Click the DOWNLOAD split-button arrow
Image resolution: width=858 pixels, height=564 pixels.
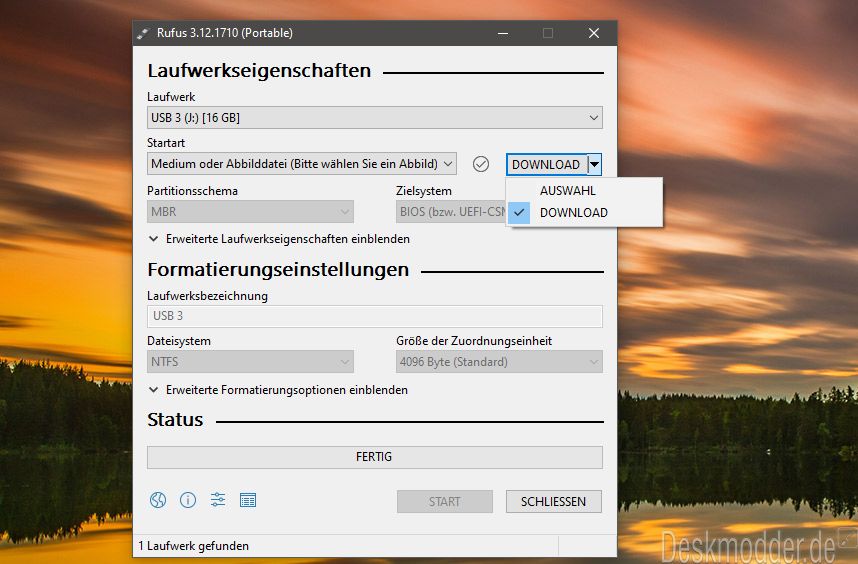pos(595,164)
